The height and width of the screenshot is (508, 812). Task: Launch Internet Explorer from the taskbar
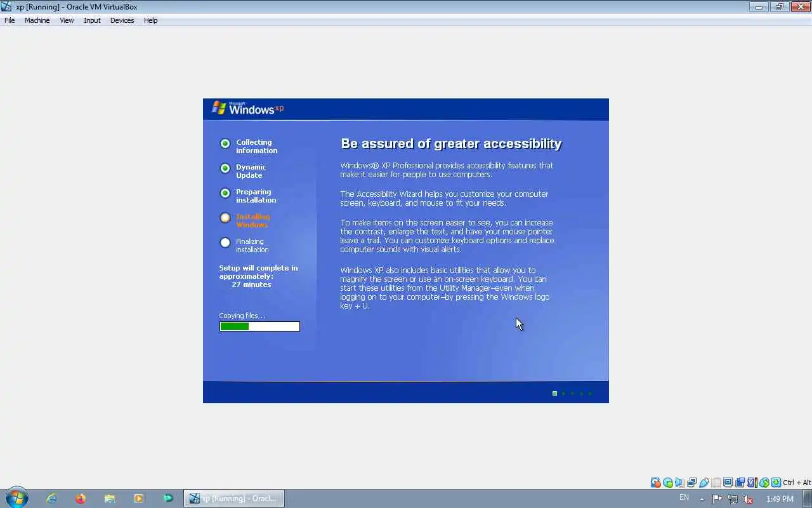pyautogui.click(x=51, y=498)
